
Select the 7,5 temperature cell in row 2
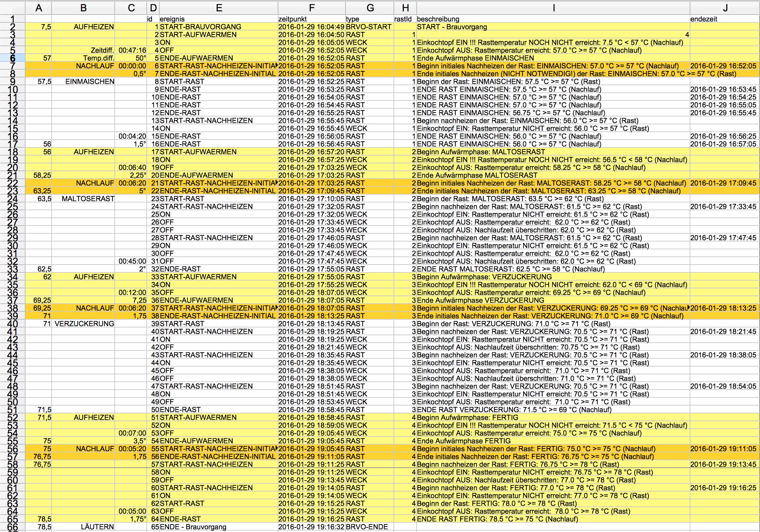coord(39,27)
